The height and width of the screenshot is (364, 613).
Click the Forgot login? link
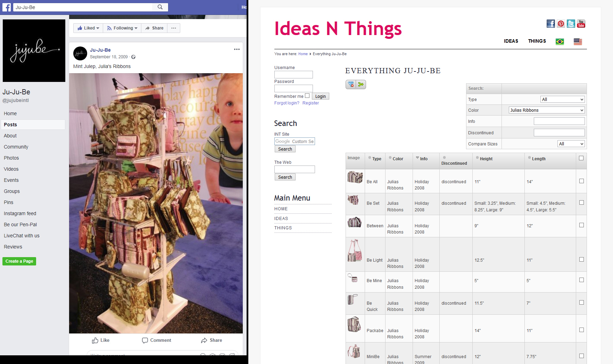coord(287,103)
